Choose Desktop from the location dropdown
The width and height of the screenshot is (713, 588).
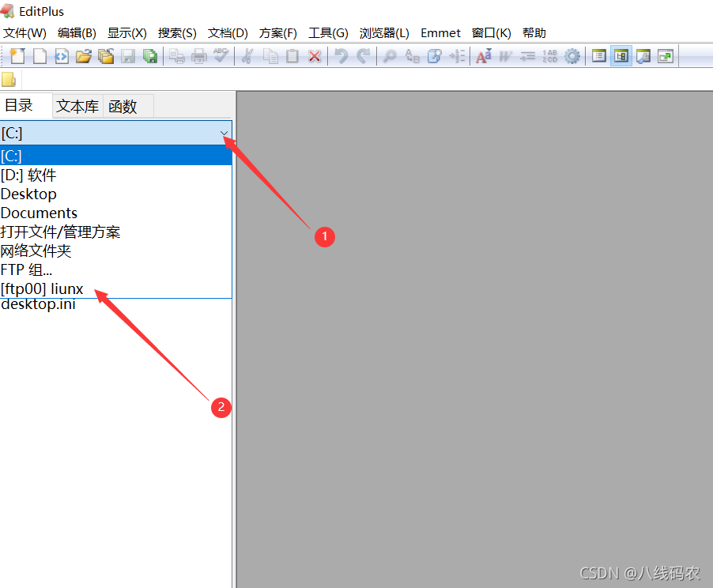click(x=28, y=194)
